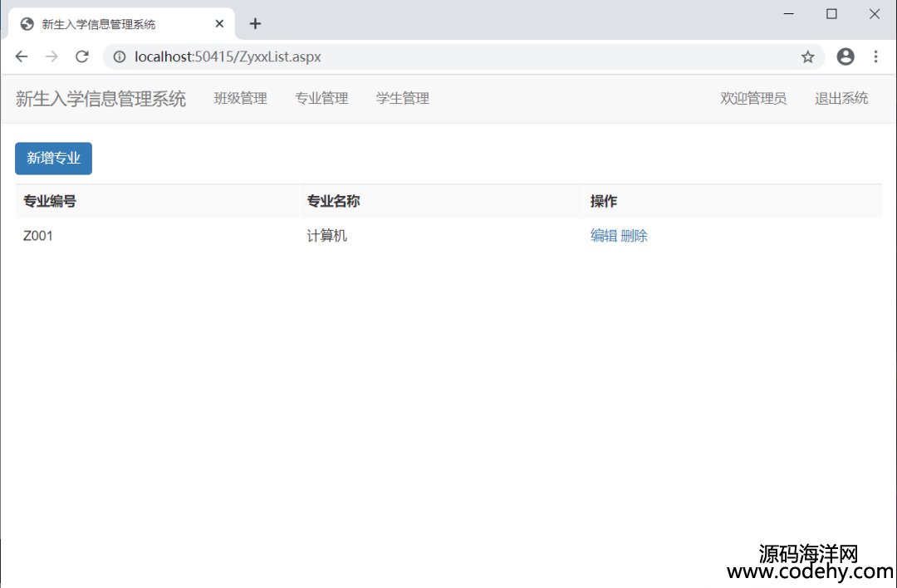Open a new tab with the plus icon
This screenshot has height=588, width=897.
[255, 23]
